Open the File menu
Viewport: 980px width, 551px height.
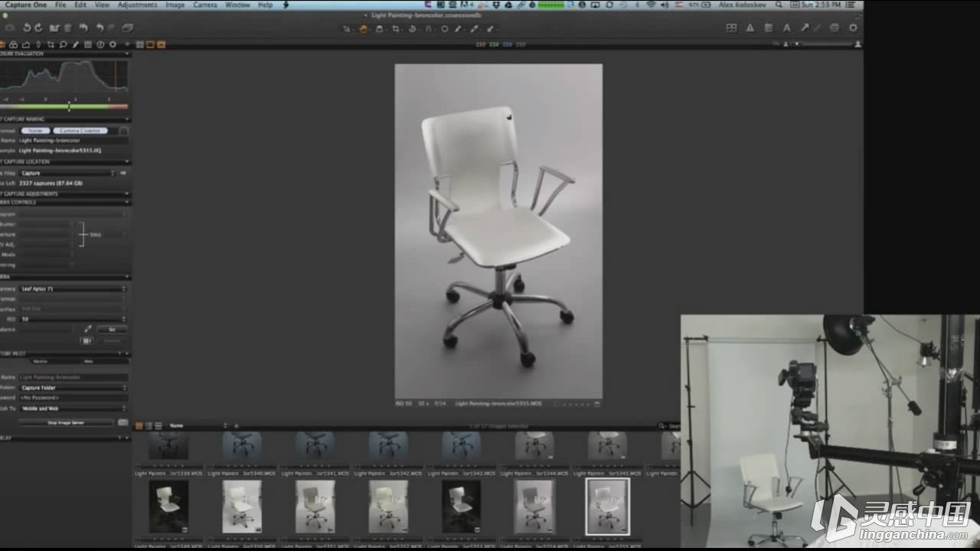coord(60,5)
